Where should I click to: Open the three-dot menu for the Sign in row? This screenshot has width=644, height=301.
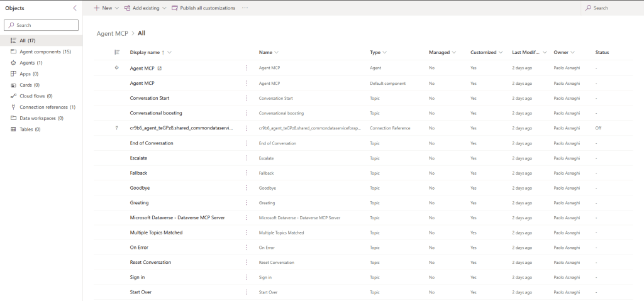[246, 277]
